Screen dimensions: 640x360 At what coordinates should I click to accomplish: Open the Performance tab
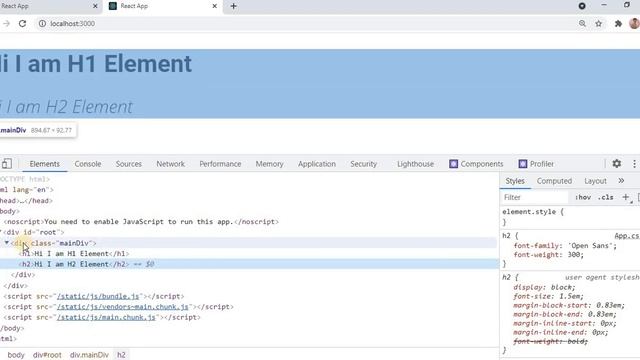click(x=220, y=164)
